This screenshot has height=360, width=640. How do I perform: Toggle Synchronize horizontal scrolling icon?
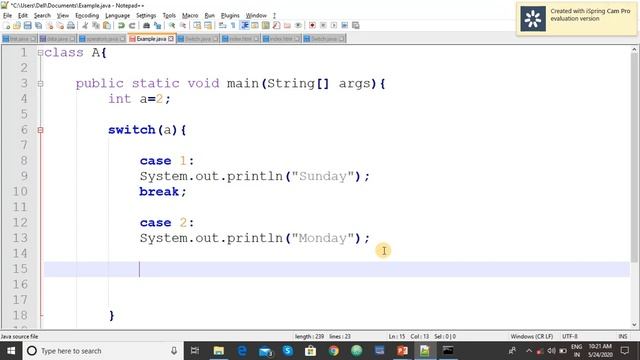click(x=208, y=25)
